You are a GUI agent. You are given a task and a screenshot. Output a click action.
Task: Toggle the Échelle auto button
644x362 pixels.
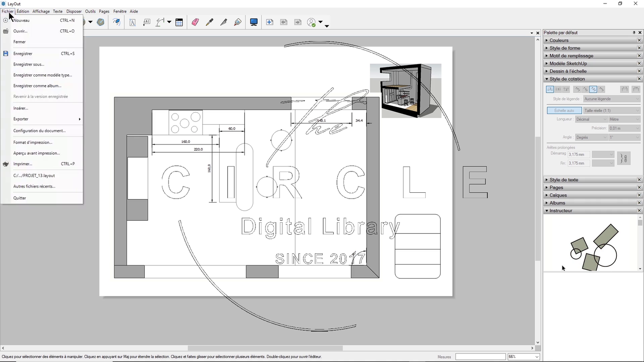click(564, 110)
